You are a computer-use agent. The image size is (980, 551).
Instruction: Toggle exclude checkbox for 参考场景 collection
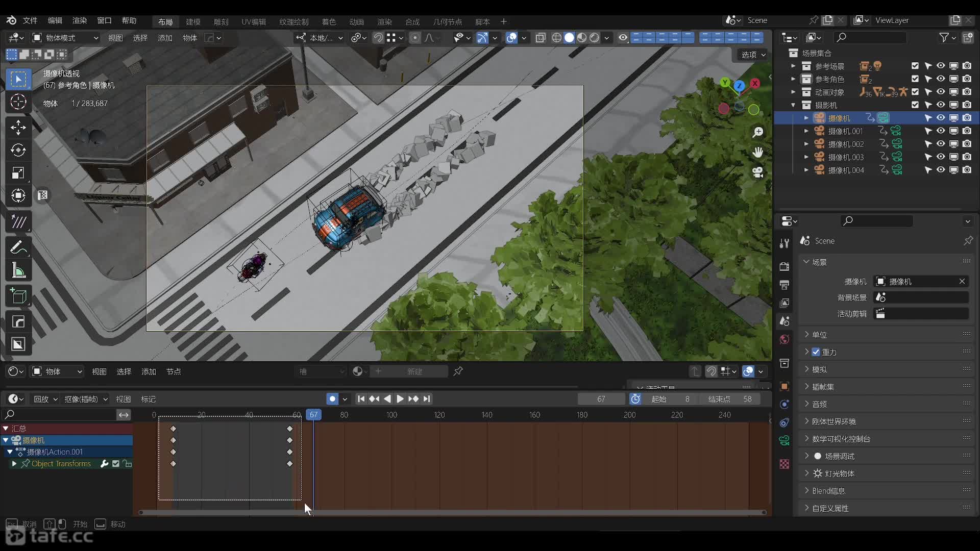(x=915, y=66)
